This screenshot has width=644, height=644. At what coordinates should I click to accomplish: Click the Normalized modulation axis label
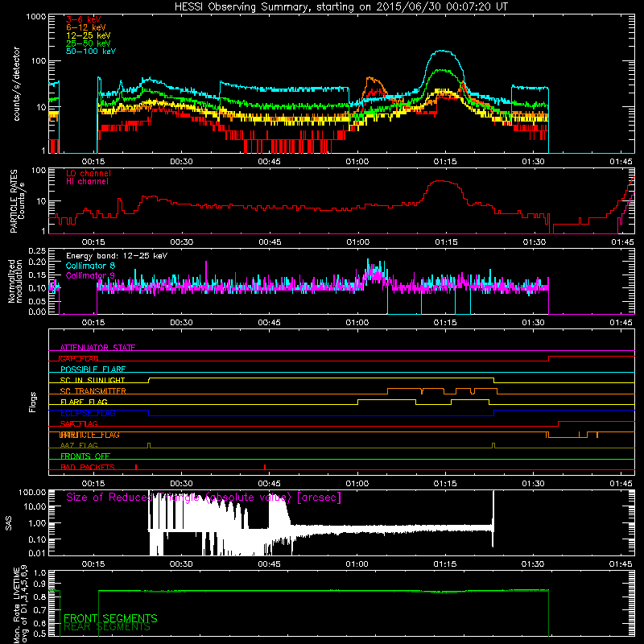[15, 281]
